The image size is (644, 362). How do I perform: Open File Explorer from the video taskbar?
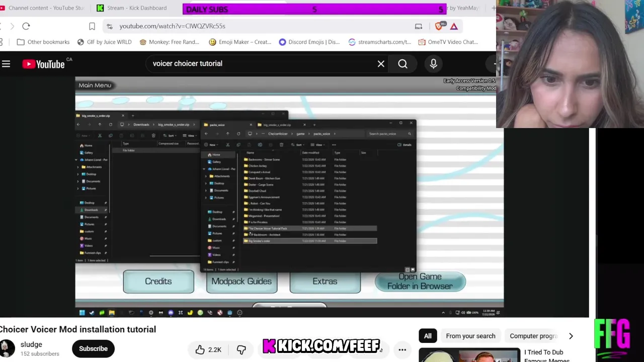click(x=112, y=313)
